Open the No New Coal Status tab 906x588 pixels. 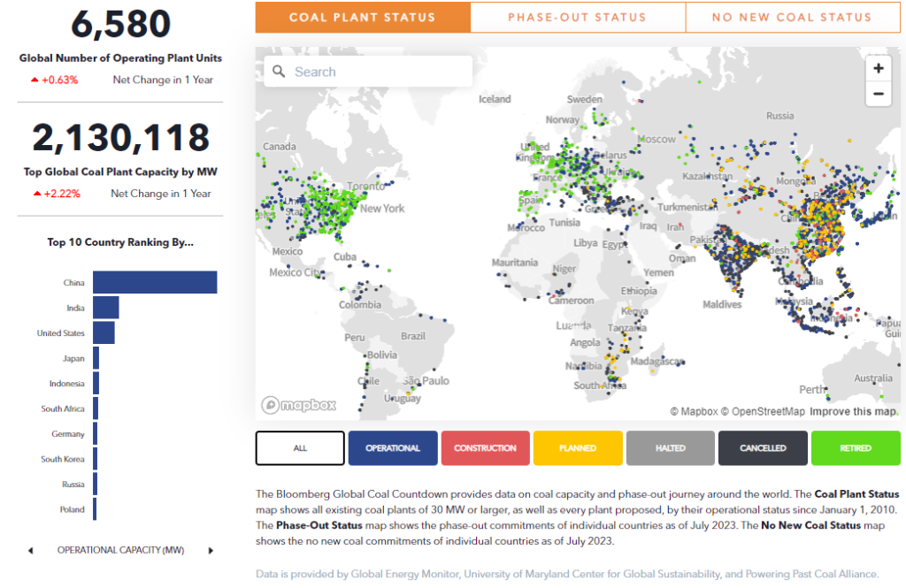[792, 18]
